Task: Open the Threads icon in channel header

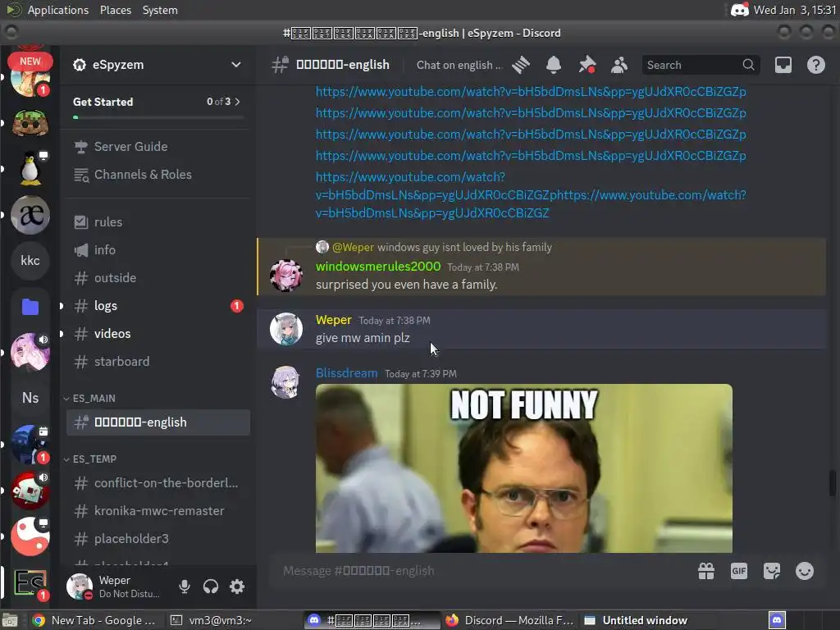Action: (x=521, y=65)
